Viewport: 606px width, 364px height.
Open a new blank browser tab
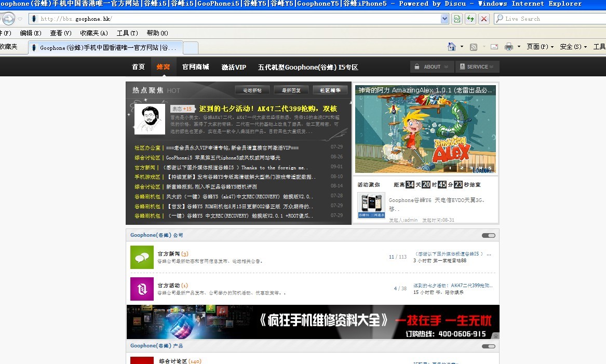pyautogui.click(x=191, y=48)
